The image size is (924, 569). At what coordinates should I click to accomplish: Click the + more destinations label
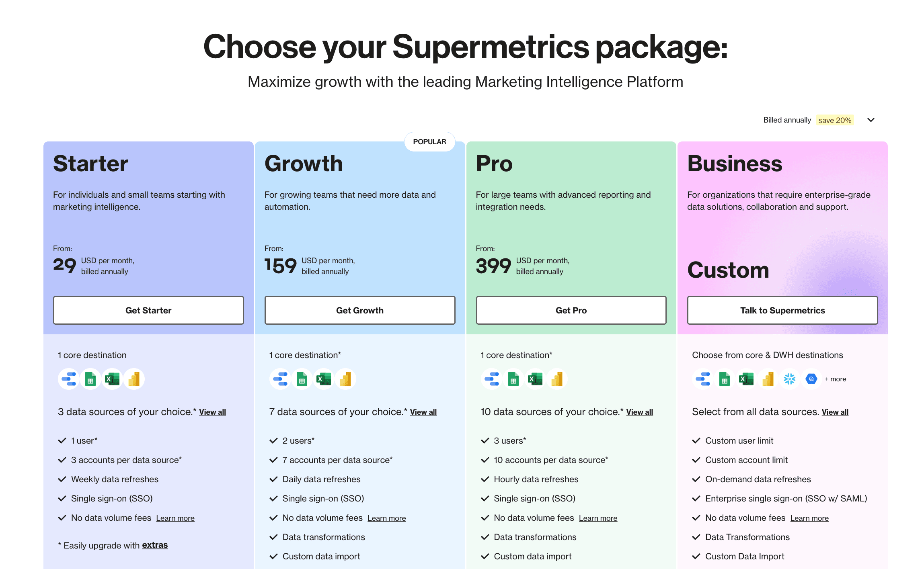click(836, 379)
